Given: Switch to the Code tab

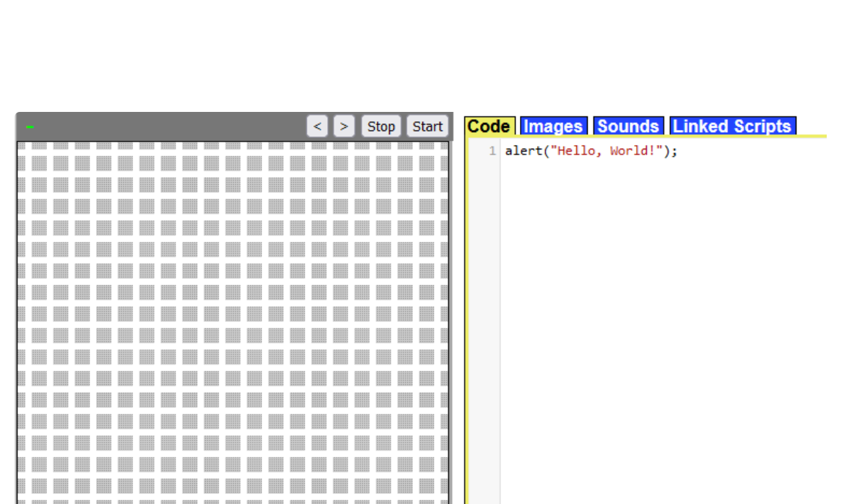Looking at the screenshot, I should click(x=489, y=126).
